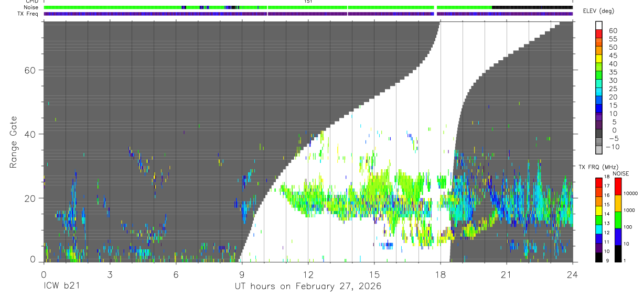The image size is (644, 297).
Task: Pick the orange 15–16 MHz TX FRQ swatch
Action: [599, 201]
